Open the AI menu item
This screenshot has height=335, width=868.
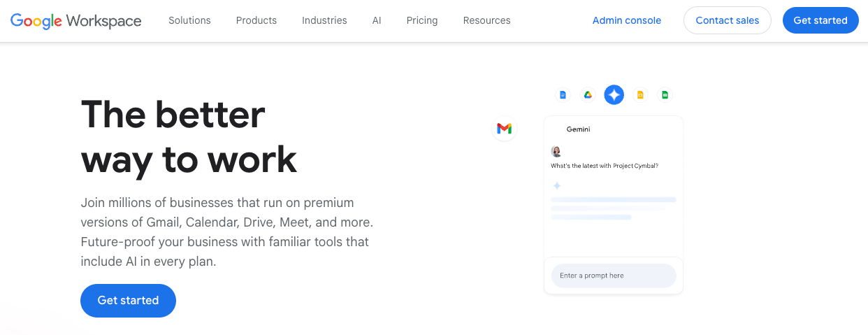pyautogui.click(x=377, y=20)
